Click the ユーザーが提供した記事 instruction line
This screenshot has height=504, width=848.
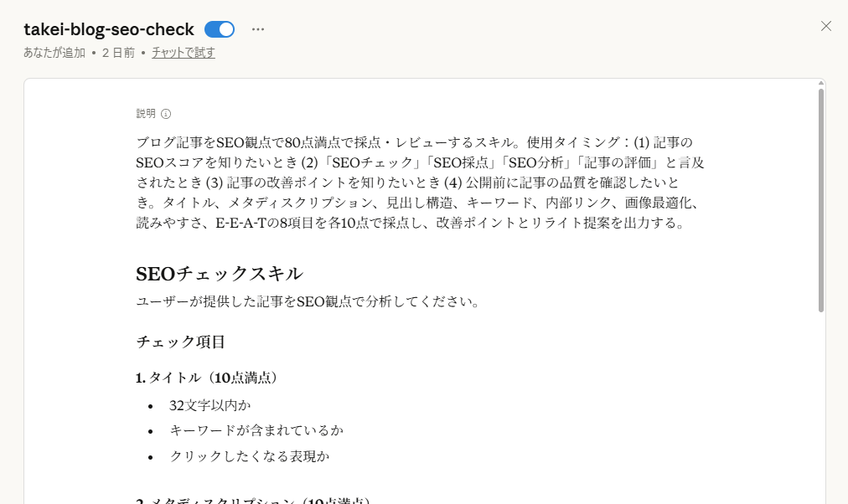coord(307,301)
